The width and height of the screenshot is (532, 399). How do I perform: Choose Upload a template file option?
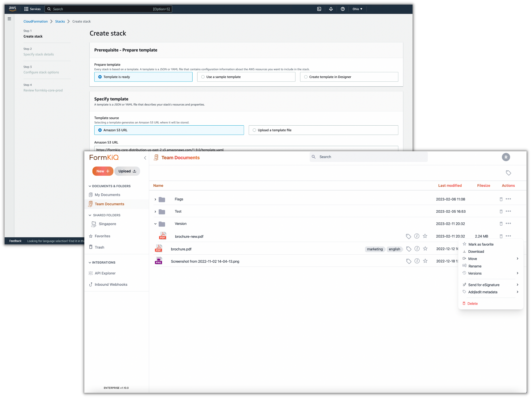click(x=254, y=130)
